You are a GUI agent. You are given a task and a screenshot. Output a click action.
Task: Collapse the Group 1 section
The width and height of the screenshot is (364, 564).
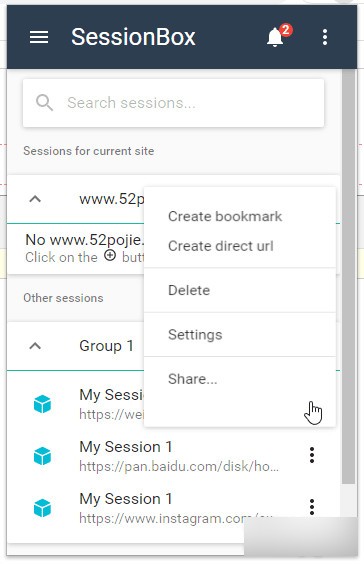pyautogui.click(x=35, y=346)
